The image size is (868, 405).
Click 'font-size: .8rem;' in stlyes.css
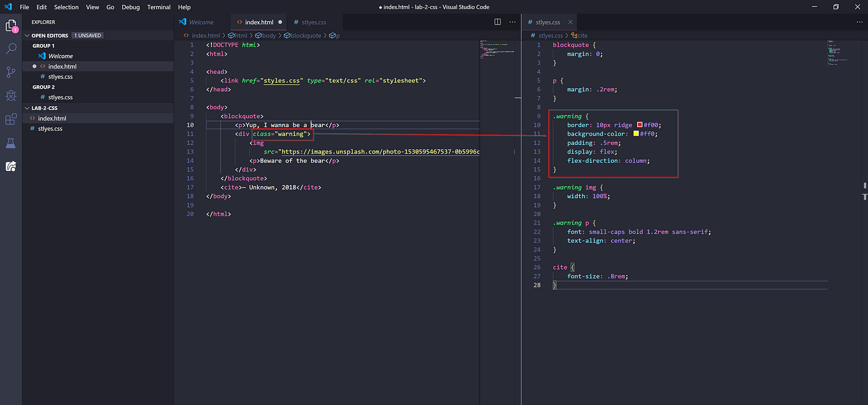tap(597, 276)
